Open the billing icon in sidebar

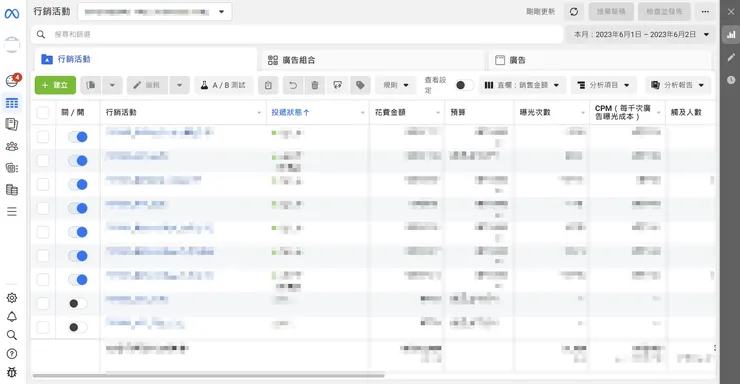click(12, 190)
